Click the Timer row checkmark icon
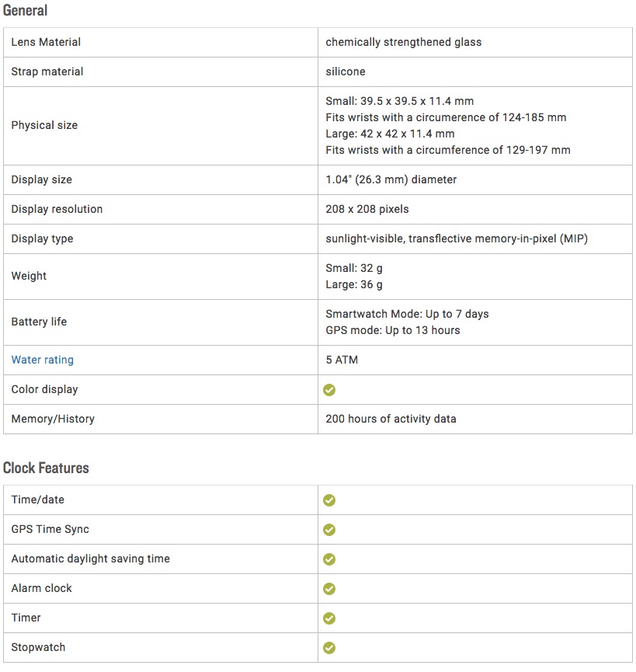This screenshot has width=636, height=672. pyautogui.click(x=329, y=618)
